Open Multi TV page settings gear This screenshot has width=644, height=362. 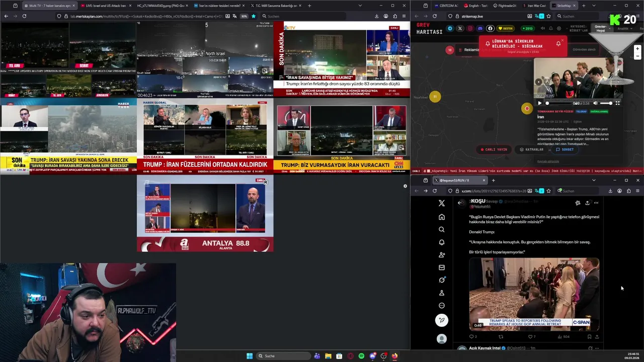point(405,186)
